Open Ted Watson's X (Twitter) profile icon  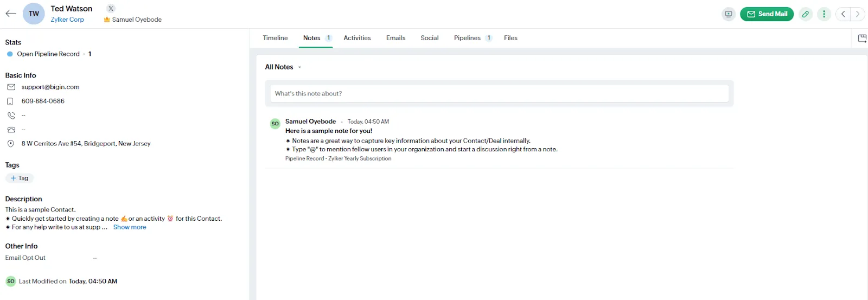[x=111, y=8]
